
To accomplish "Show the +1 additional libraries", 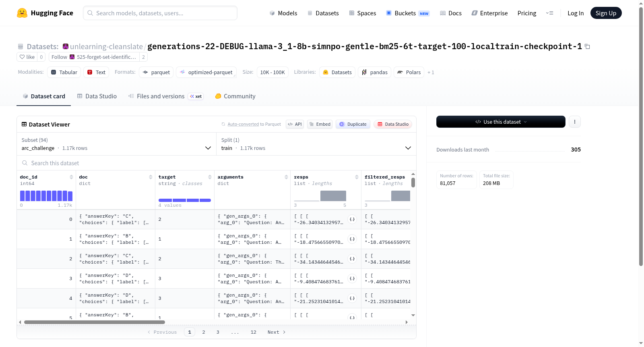I will 431,73.
